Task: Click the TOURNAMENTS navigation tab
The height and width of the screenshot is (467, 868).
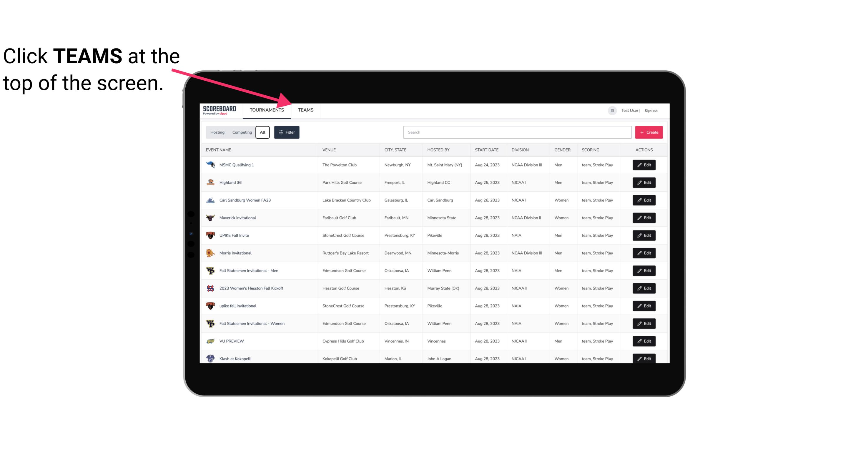Action: click(x=267, y=110)
